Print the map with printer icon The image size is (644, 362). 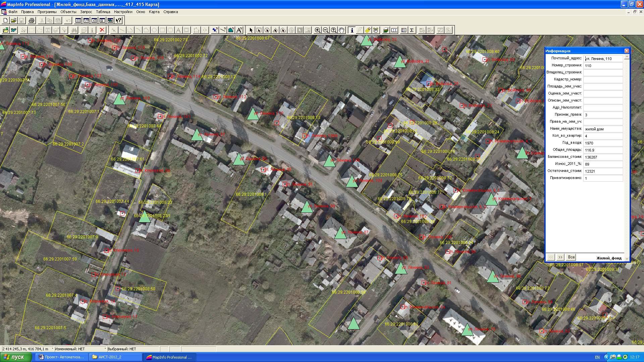pos(32,20)
